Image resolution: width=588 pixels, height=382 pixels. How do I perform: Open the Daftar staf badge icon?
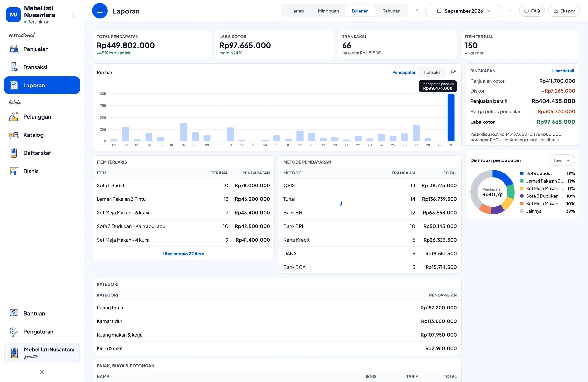pyautogui.click(x=13, y=153)
